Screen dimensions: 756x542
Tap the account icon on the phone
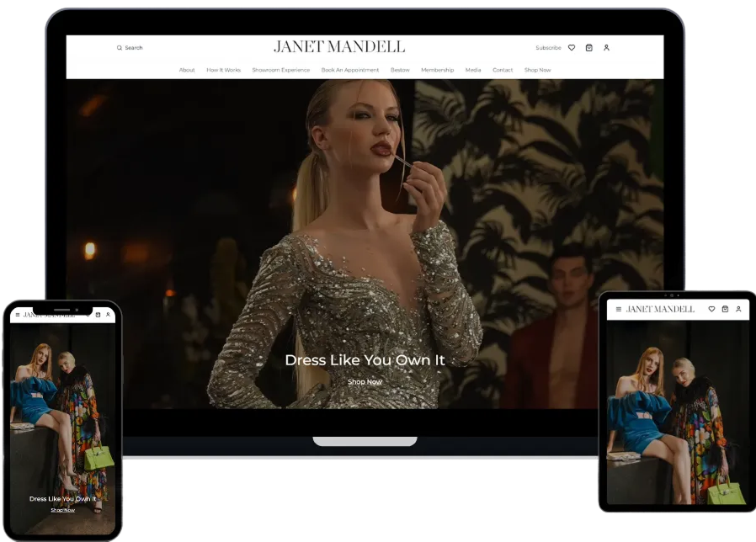108,315
